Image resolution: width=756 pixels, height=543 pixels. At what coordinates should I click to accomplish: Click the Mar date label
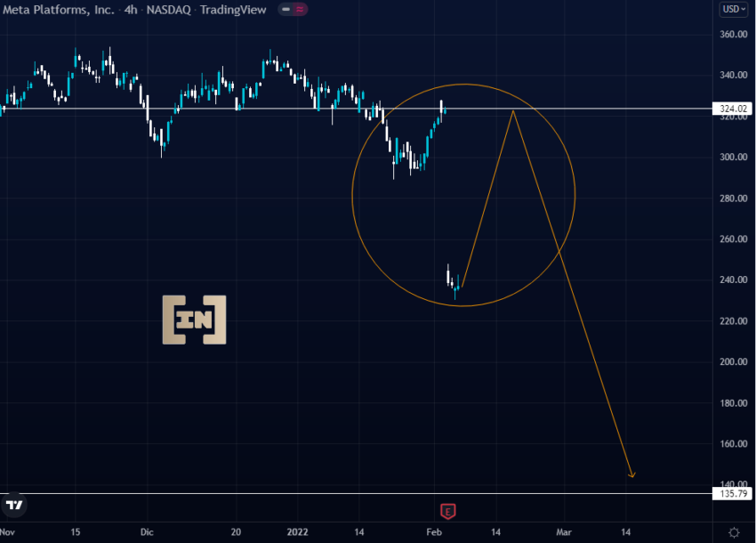coord(564,532)
